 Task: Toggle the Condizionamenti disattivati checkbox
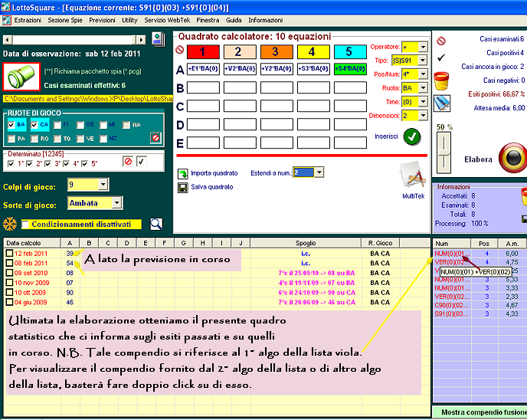(x=25, y=225)
